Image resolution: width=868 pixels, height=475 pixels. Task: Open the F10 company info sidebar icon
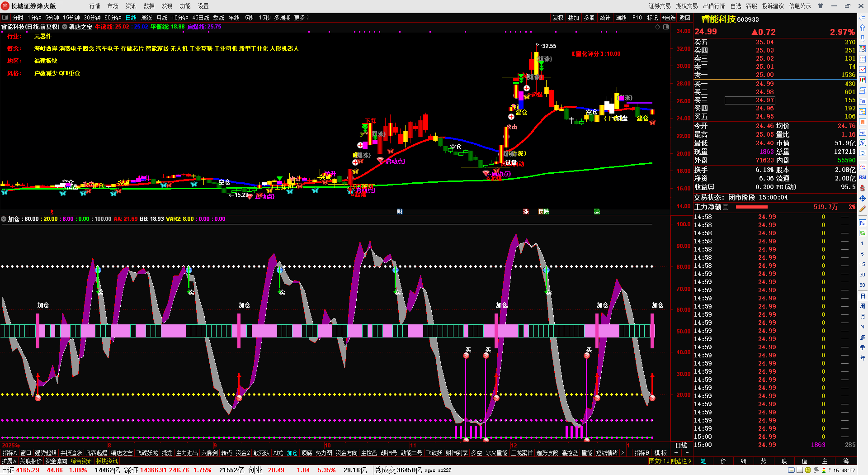pos(863,101)
